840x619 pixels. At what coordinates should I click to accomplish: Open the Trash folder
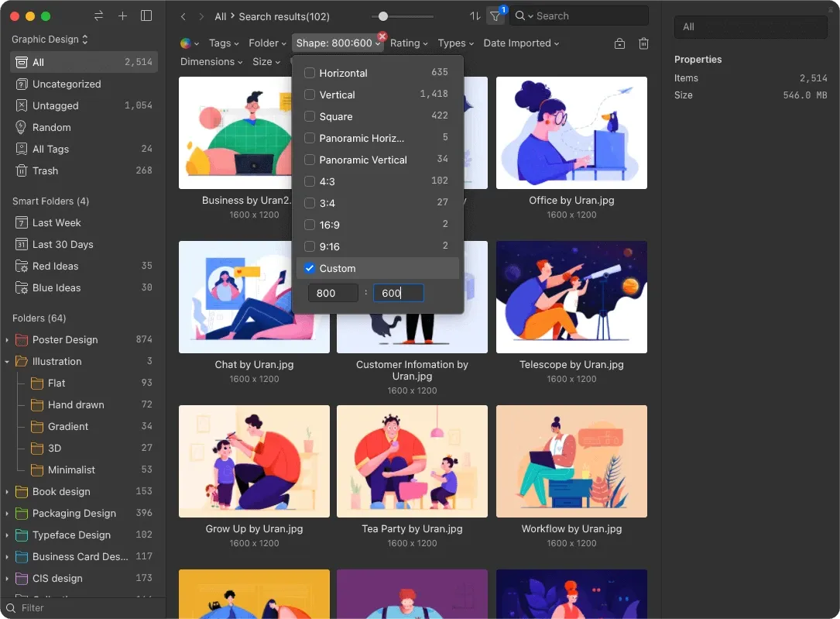tap(84, 171)
